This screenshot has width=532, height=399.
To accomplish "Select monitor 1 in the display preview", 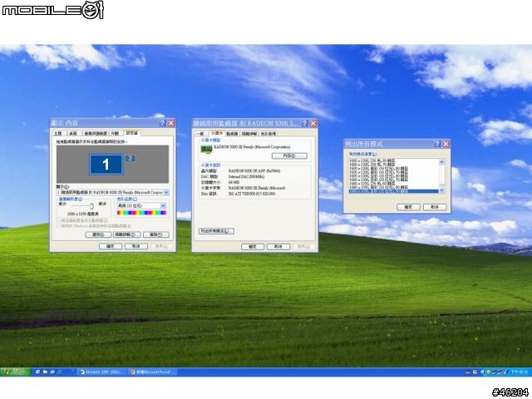I will (x=106, y=165).
